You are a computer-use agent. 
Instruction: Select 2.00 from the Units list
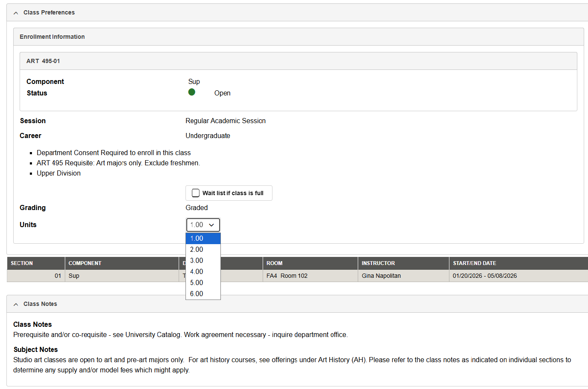pyautogui.click(x=196, y=249)
